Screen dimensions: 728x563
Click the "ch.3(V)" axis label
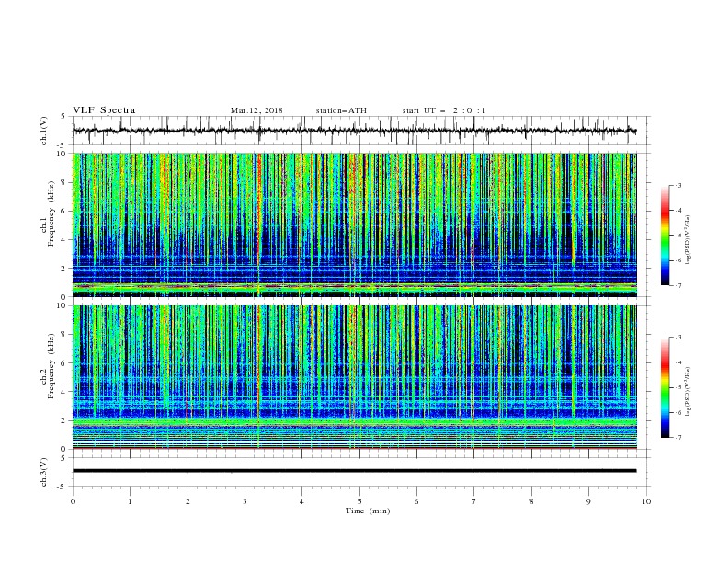[x=44, y=472]
